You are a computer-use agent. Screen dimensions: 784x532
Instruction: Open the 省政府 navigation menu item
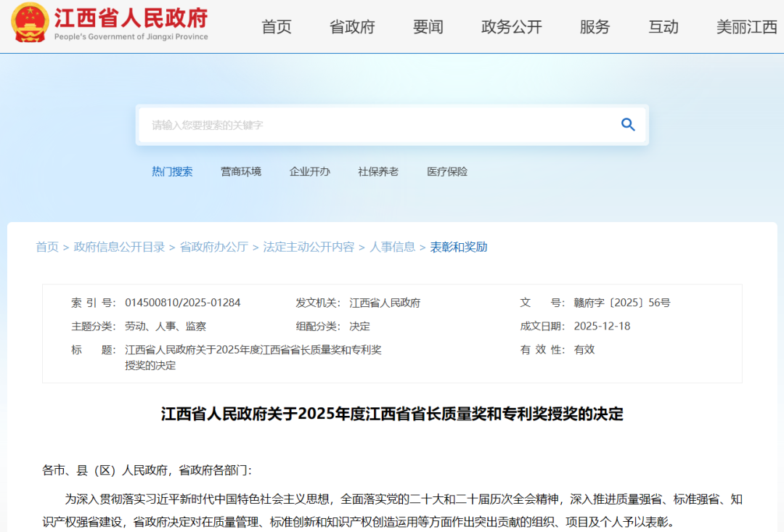(x=351, y=27)
